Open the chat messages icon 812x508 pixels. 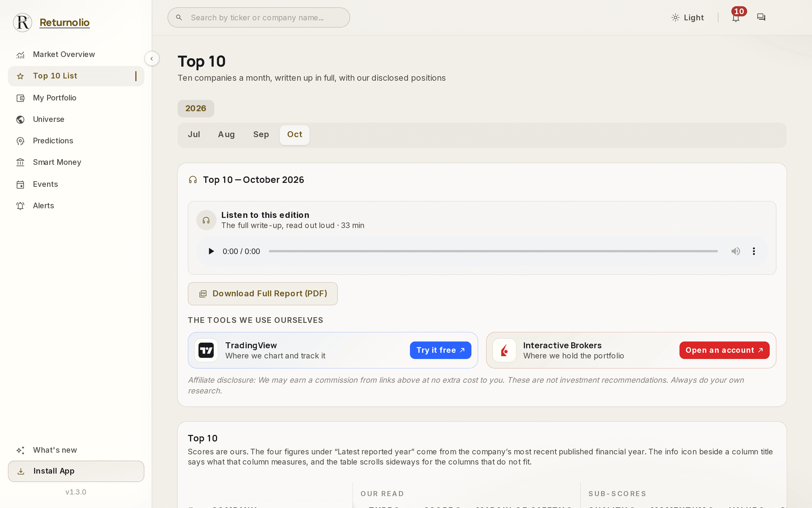[x=761, y=17]
